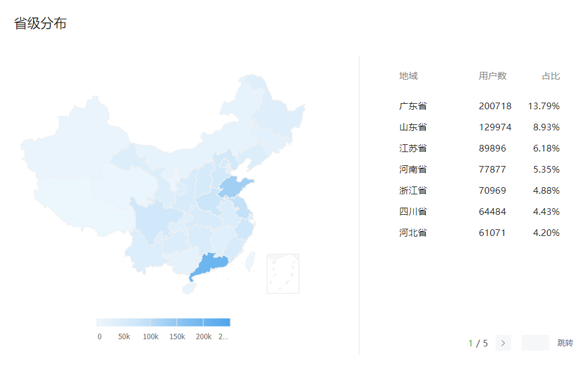Screen dimensions: 588x373
Task: Click the 用户数 column header
Action: [492, 76]
